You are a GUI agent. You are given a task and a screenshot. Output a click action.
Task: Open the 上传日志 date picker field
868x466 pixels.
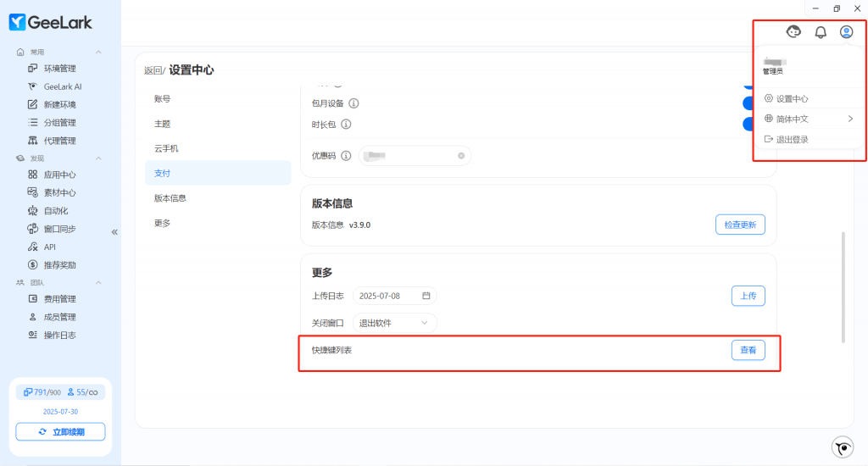click(x=394, y=296)
